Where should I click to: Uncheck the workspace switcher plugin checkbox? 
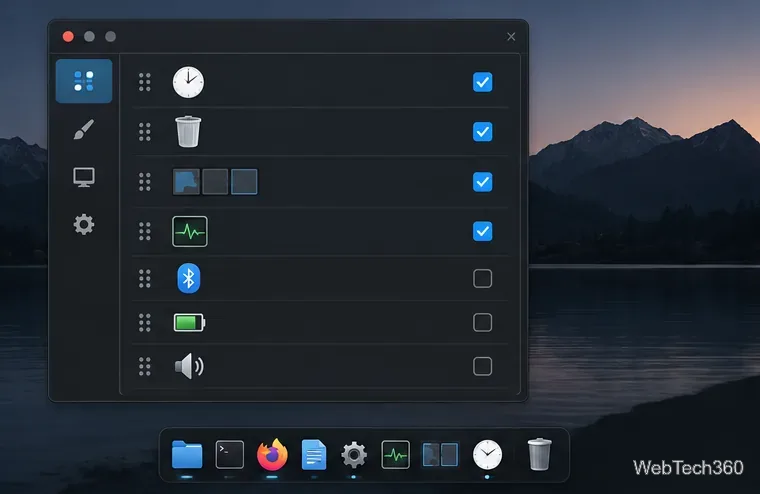tap(482, 182)
